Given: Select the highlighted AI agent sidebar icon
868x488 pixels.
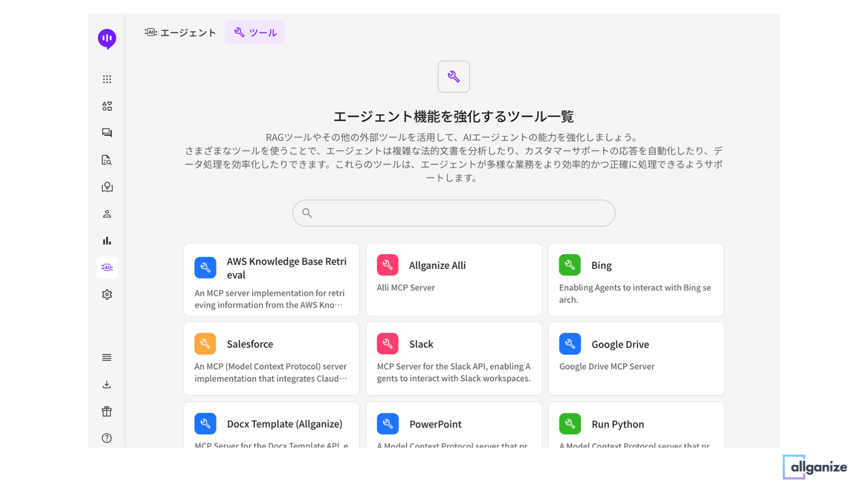Looking at the screenshot, I should 107,267.
